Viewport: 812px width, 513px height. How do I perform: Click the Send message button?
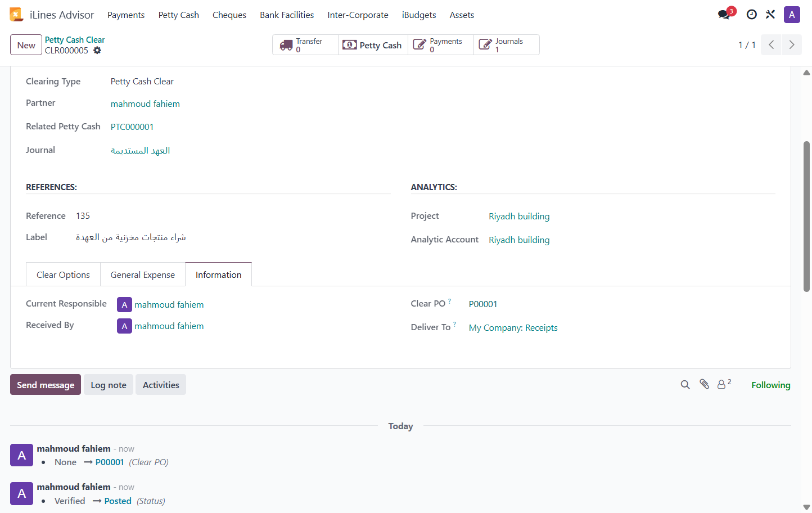pos(46,385)
